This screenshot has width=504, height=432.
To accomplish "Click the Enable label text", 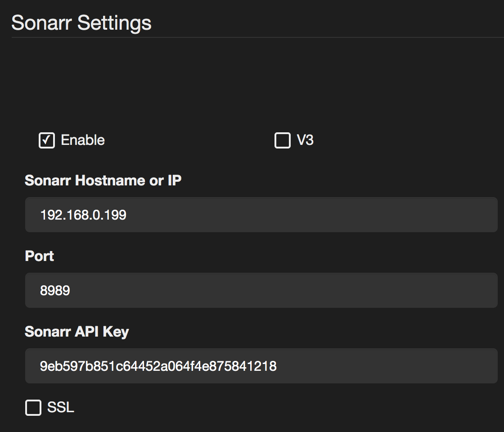I will click(x=82, y=140).
